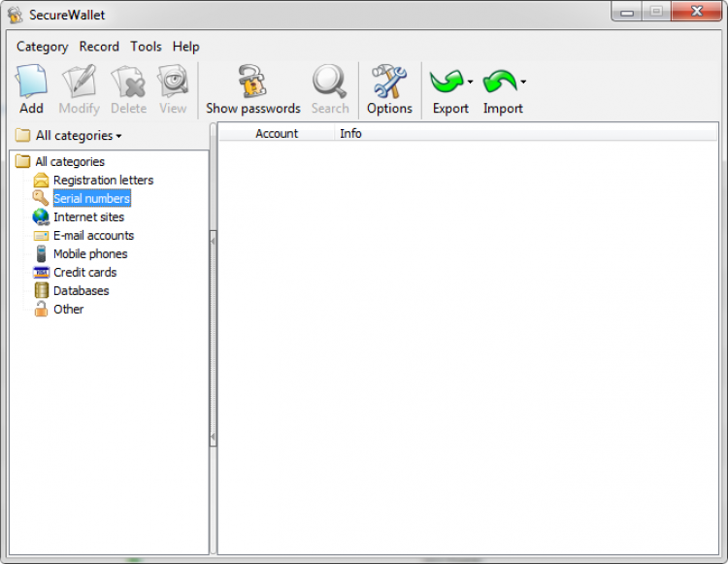
Task: Sort by the Account column header
Action: coord(277,134)
